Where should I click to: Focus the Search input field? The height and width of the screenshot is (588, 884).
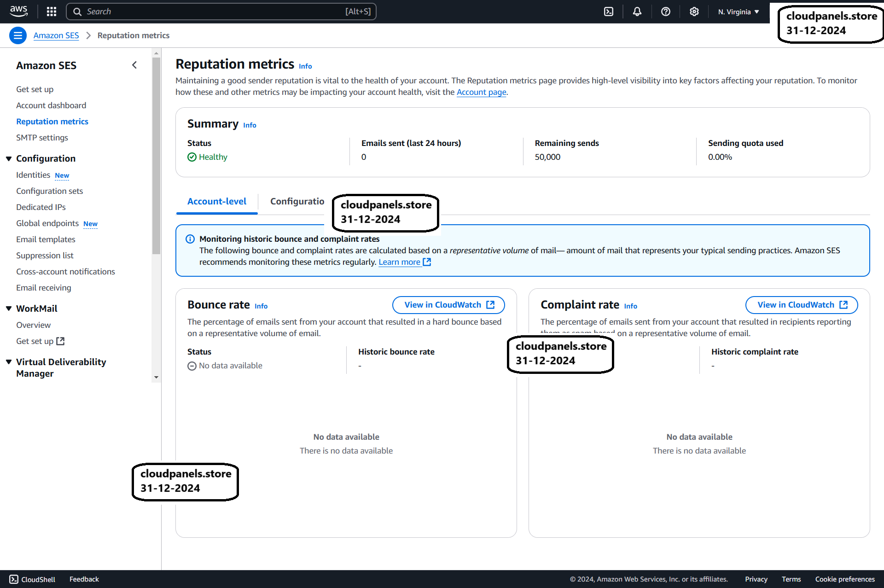221,12
